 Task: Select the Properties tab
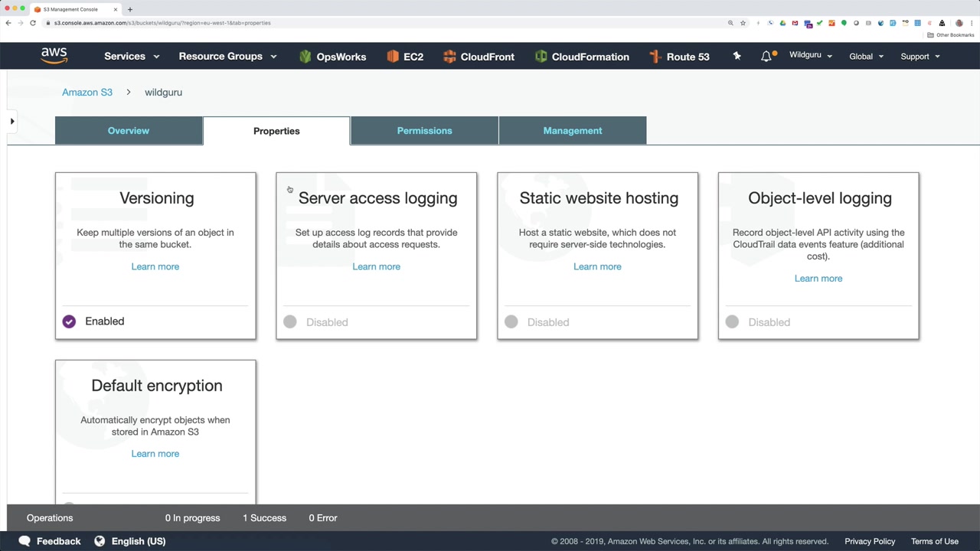pos(276,131)
